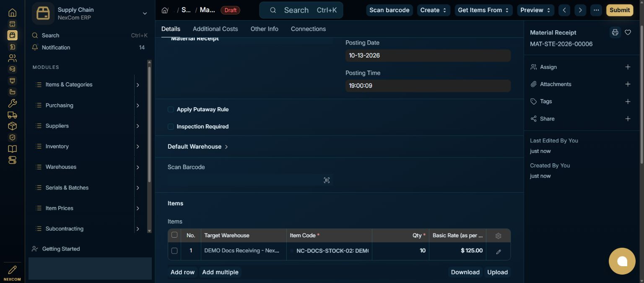Click the NEXCOM pencil icon
The height and width of the screenshot is (283, 644).
(12, 270)
